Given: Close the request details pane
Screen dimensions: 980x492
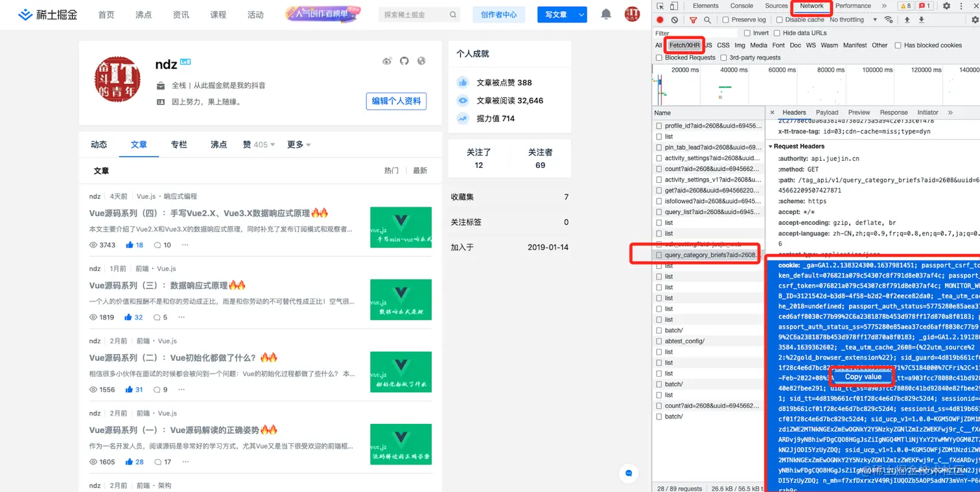Looking at the screenshot, I should (772, 112).
